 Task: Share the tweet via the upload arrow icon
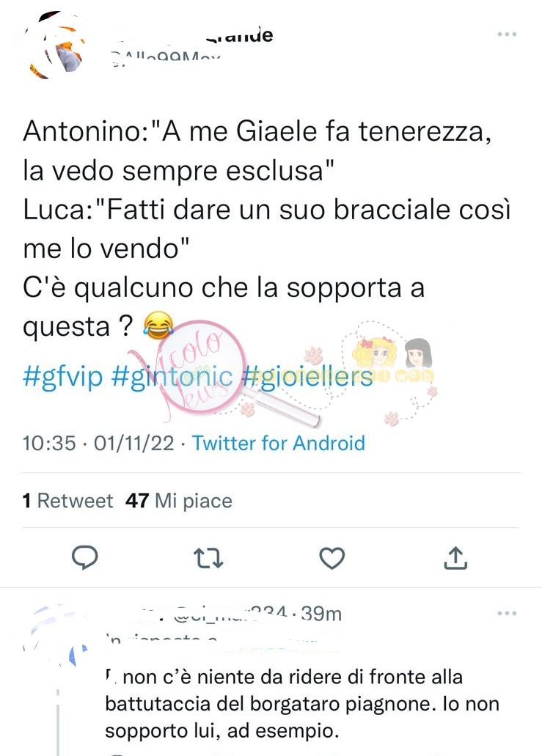point(455,558)
